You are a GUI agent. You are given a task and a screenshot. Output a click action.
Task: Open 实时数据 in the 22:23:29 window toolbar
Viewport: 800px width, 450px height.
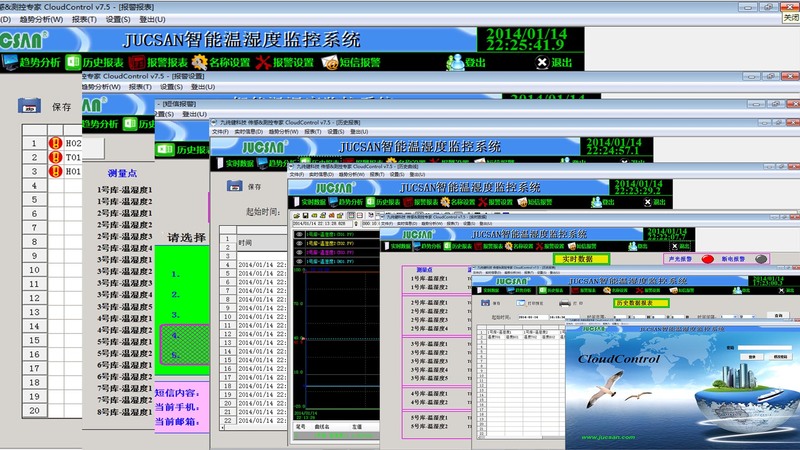(x=309, y=202)
